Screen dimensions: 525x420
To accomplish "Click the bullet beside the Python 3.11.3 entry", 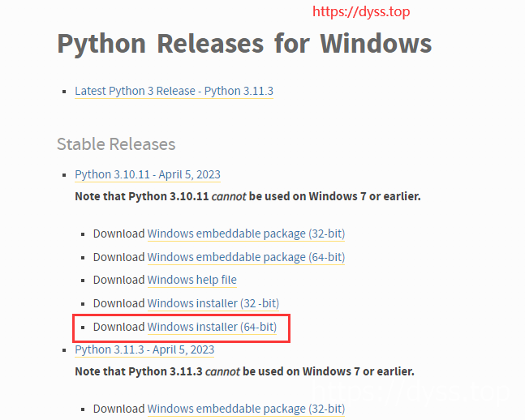I will 65,350.
